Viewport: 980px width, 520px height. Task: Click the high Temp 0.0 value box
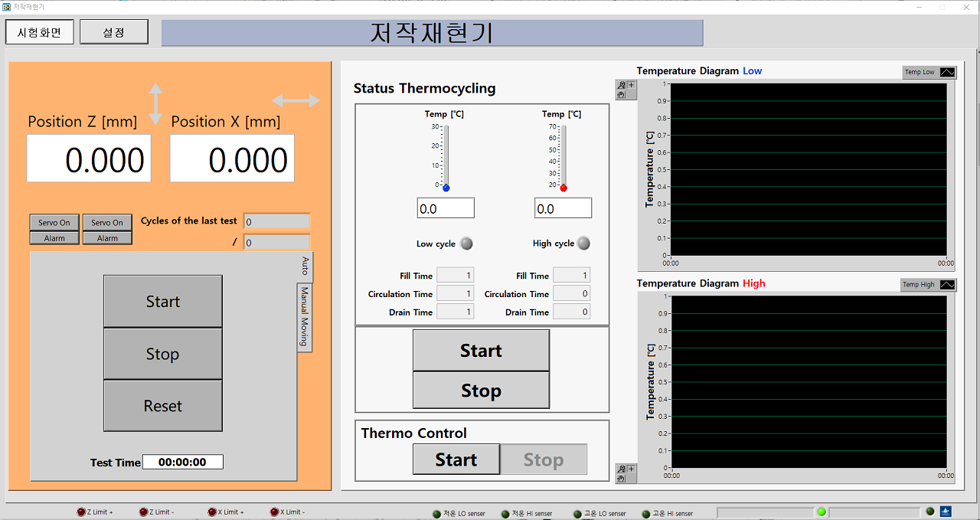(563, 208)
